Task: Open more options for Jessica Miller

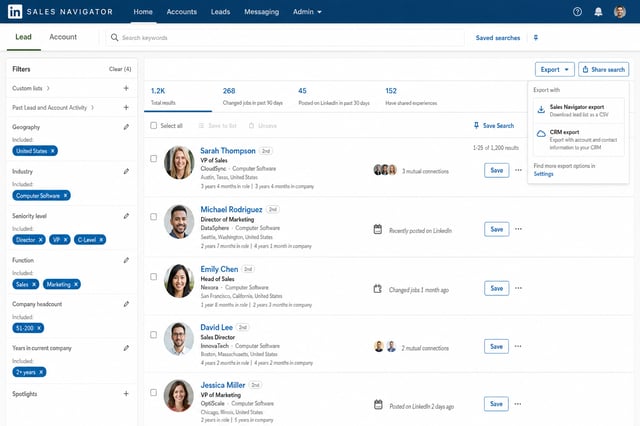Action: pos(518,404)
